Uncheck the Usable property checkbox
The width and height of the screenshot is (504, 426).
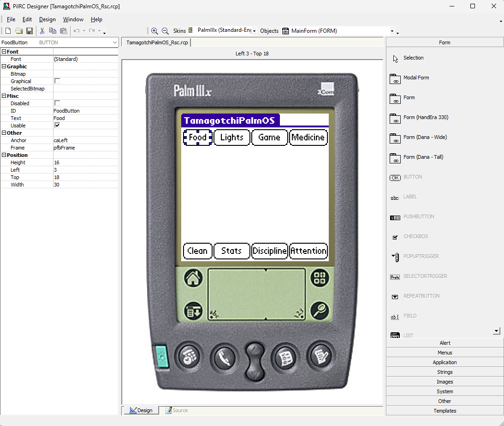coord(57,126)
